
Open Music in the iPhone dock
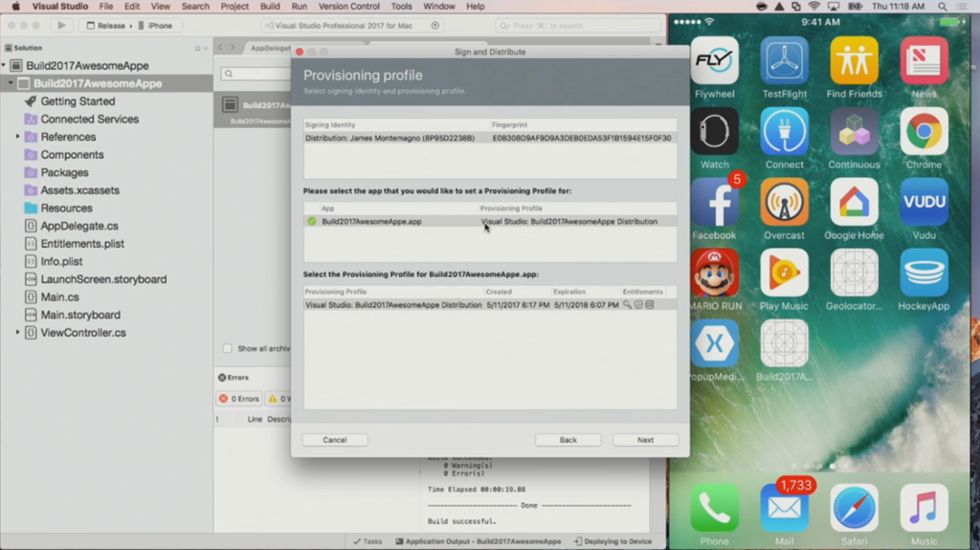tap(924, 508)
